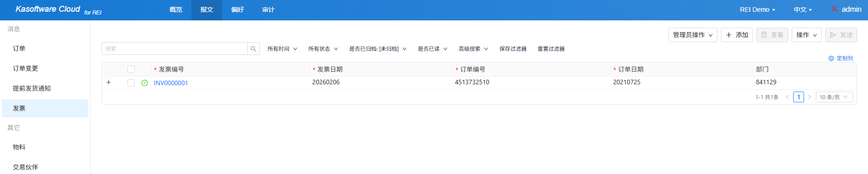Image resolution: width=868 pixels, height=174 pixels.
Task: Click the 订单编号 column header
Action: tap(473, 69)
